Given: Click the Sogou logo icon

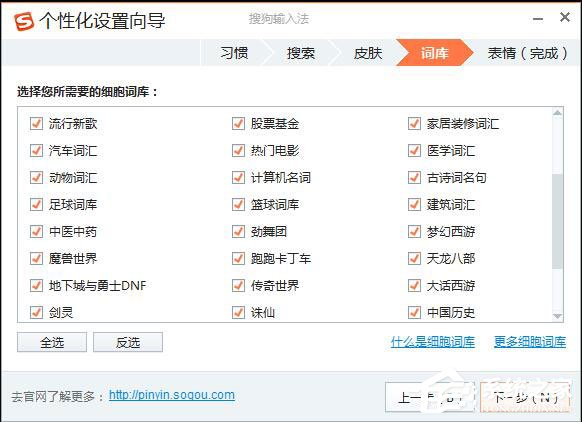Looking at the screenshot, I should click(24, 21).
